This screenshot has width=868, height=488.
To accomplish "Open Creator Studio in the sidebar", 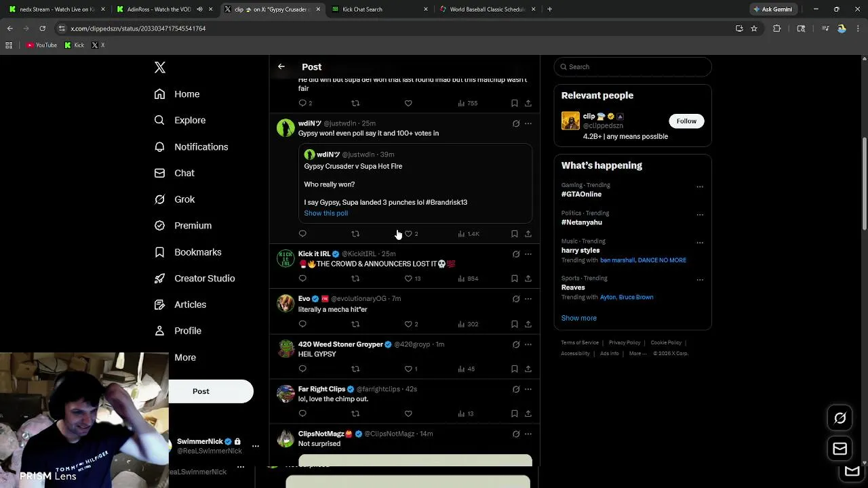I will coord(195,279).
